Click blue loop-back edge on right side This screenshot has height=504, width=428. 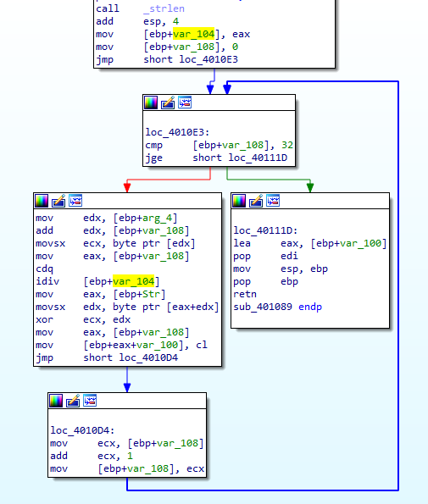click(398, 286)
